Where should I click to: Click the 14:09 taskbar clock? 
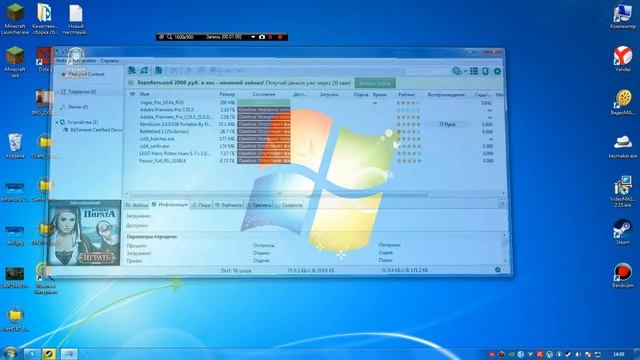coord(618,354)
